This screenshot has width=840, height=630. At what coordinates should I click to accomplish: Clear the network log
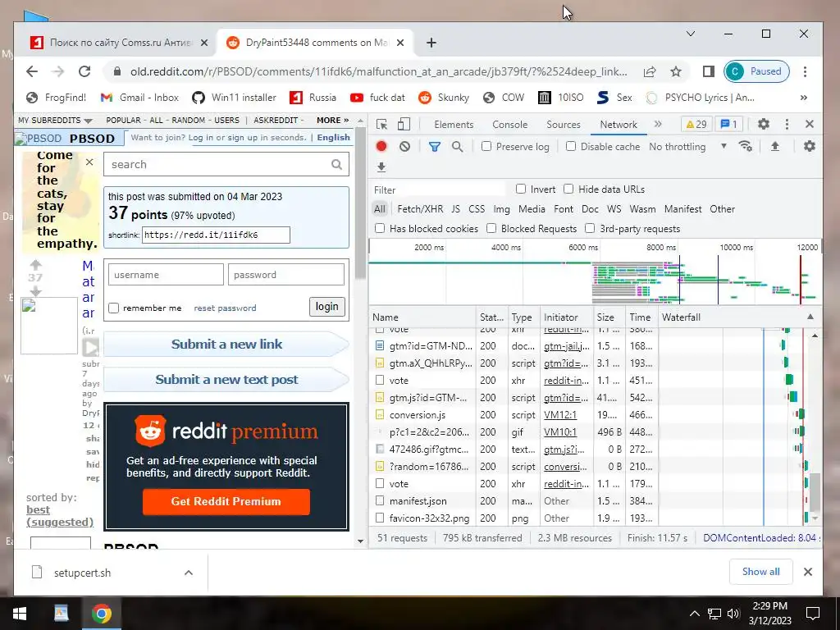(404, 146)
